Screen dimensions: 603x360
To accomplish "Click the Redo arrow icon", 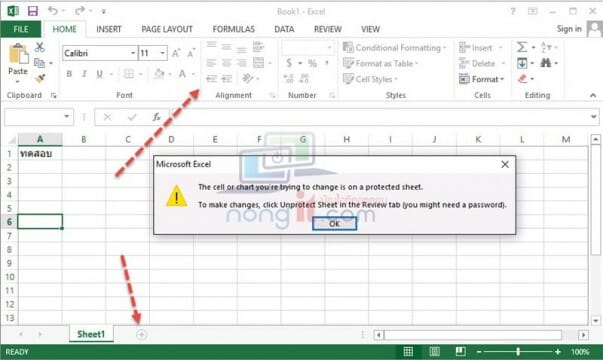I will [80, 11].
